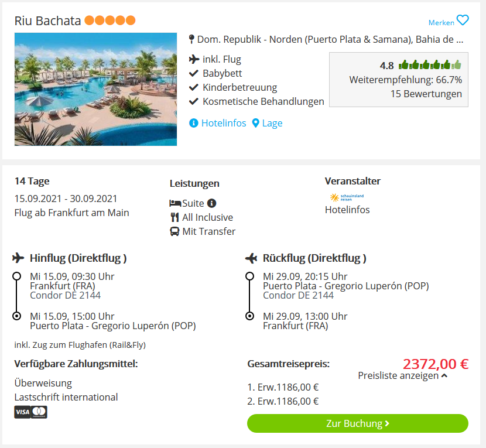The width and height of the screenshot is (486, 448).
Task: Collapse the Preisliste anzeigen price list
Action: click(x=403, y=376)
